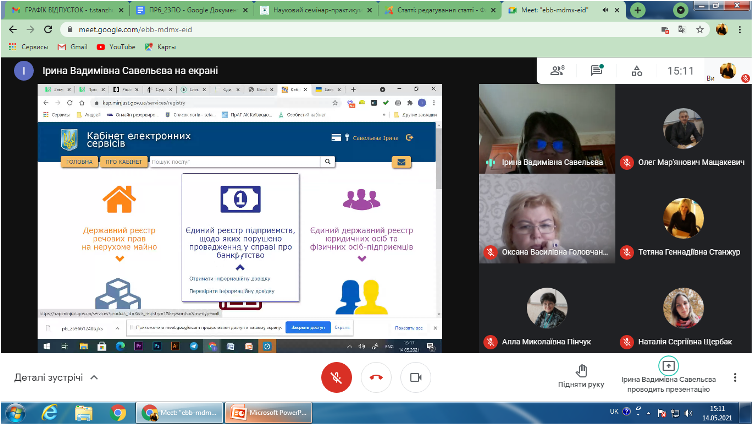Open the Сервіси apps bookmark

coord(29,47)
